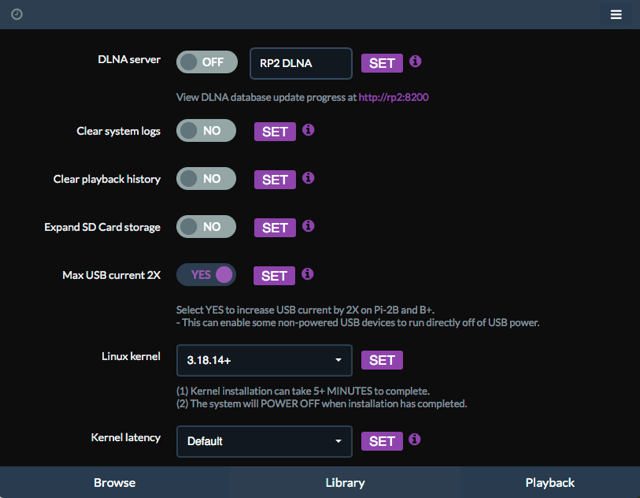Toggle Expand SD Card storage switch
The width and height of the screenshot is (640, 498).
point(206,227)
